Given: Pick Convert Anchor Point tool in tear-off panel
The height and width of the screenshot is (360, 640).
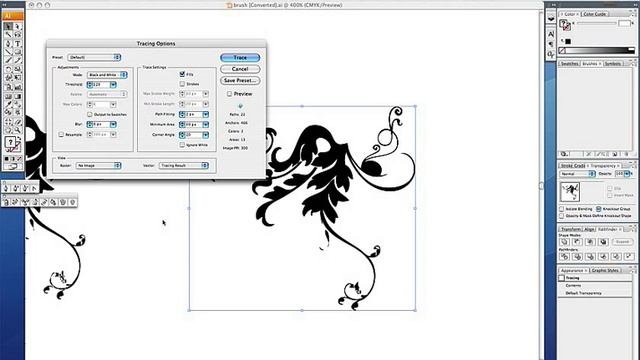Looking at the screenshot, I should pos(34,188).
